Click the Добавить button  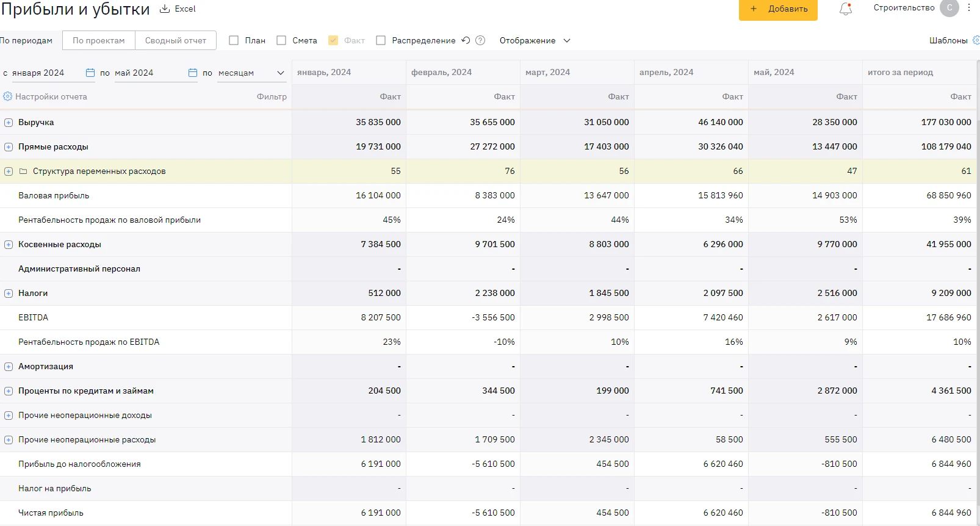pyautogui.click(x=778, y=9)
